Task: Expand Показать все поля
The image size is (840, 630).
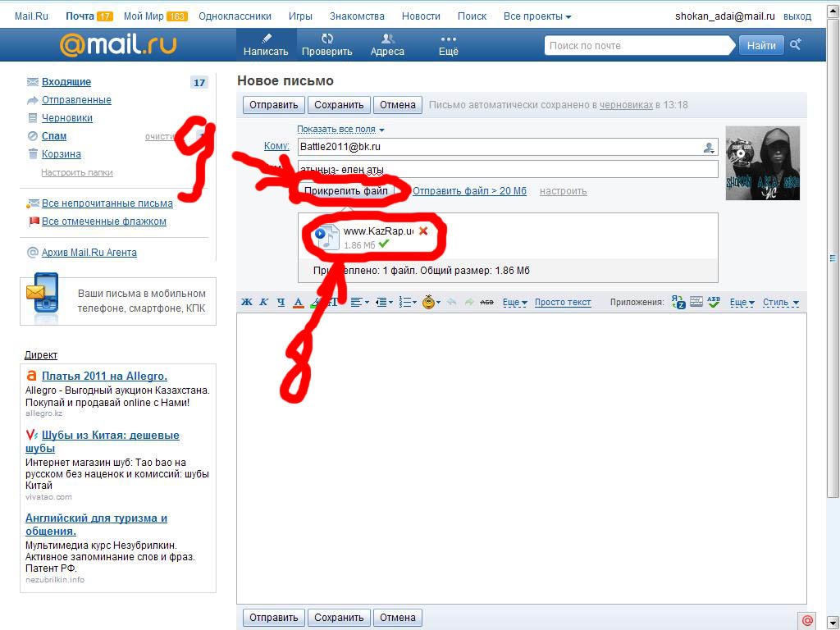Action: pyautogui.click(x=340, y=129)
